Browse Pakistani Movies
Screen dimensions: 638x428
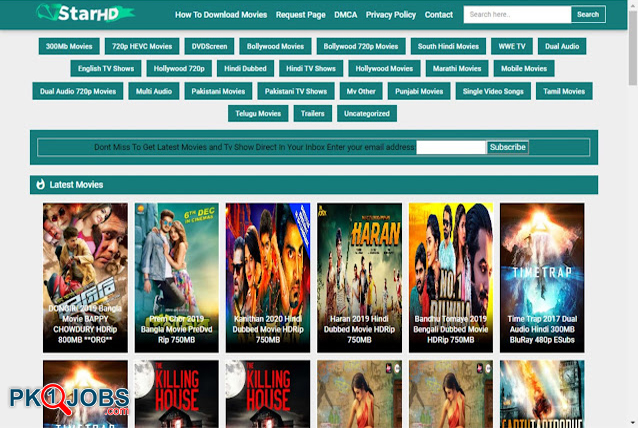(x=218, y=91)
